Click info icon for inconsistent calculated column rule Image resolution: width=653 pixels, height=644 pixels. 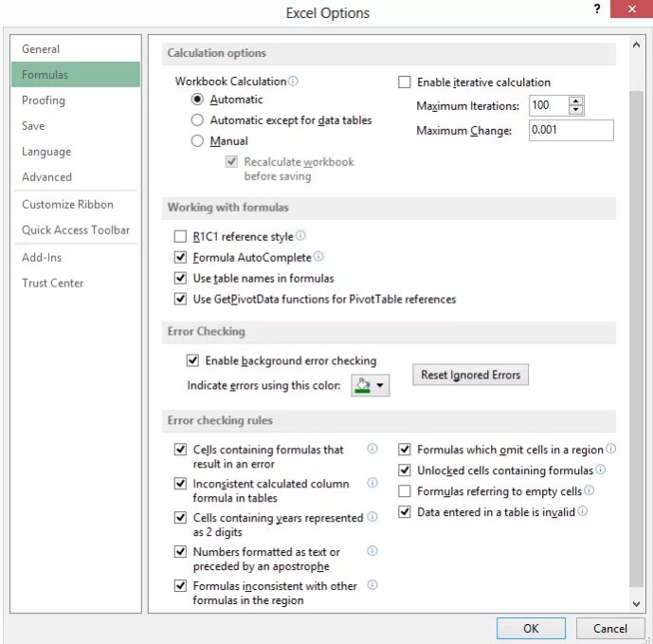pyautogui.click(x=372, y=483)
